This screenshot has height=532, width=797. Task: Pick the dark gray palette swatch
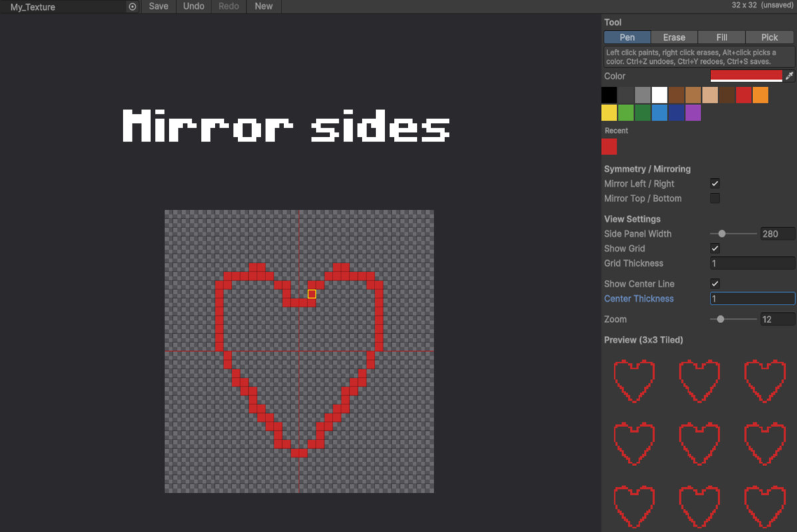tap(626, 95)
